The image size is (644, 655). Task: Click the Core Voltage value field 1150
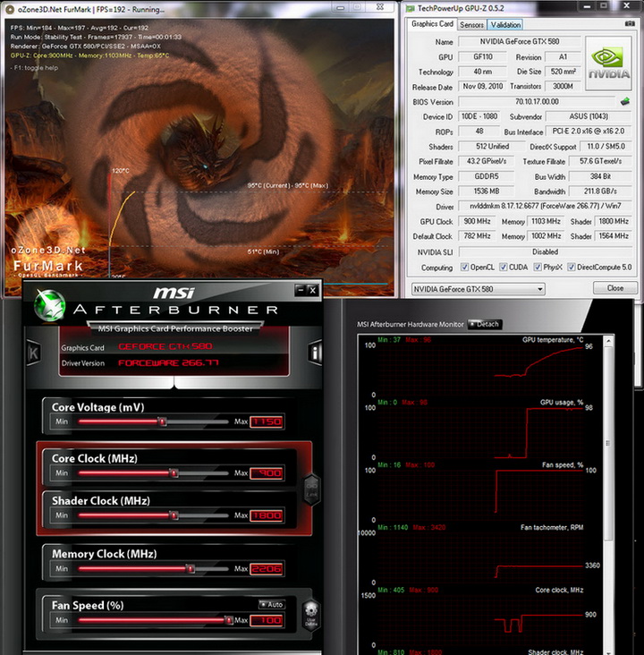[x=267, y=422]
